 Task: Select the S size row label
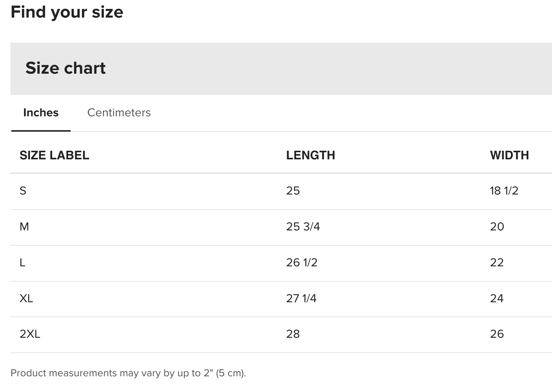[x=23, y=191]
